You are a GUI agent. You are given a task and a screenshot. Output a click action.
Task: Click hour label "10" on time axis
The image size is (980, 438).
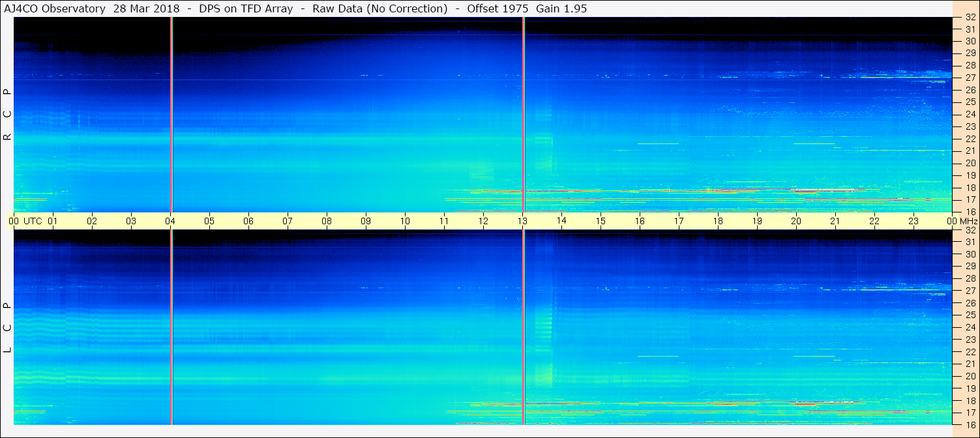(405, 221)
